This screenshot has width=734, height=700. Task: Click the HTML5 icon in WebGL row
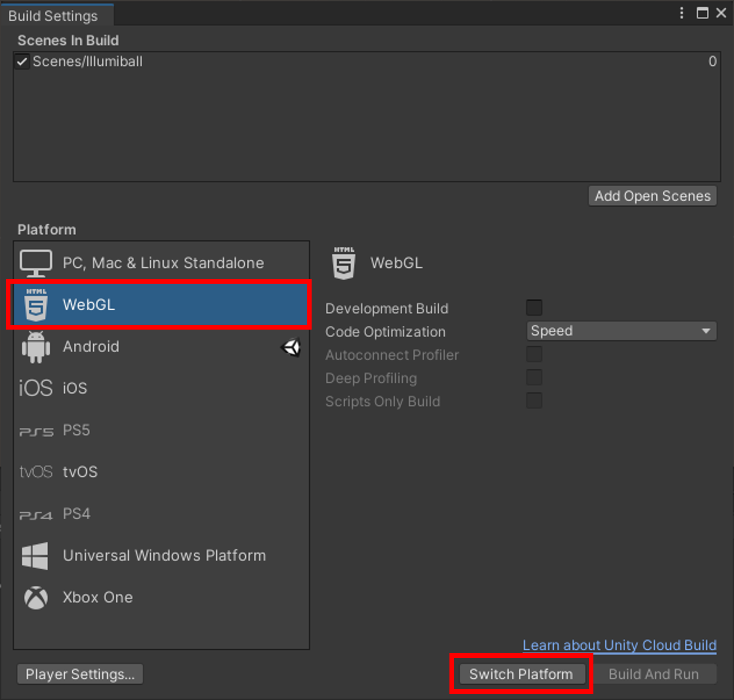(x=36, y=305)
